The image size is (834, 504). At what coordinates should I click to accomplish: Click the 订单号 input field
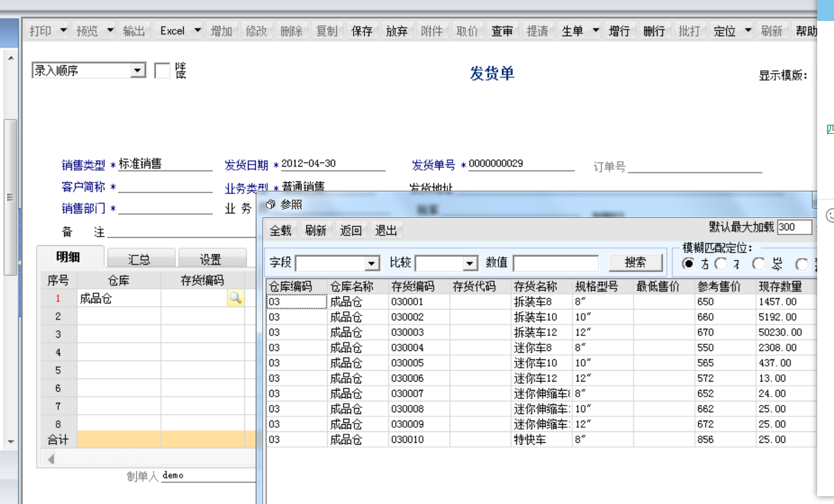tap(695, 166)
